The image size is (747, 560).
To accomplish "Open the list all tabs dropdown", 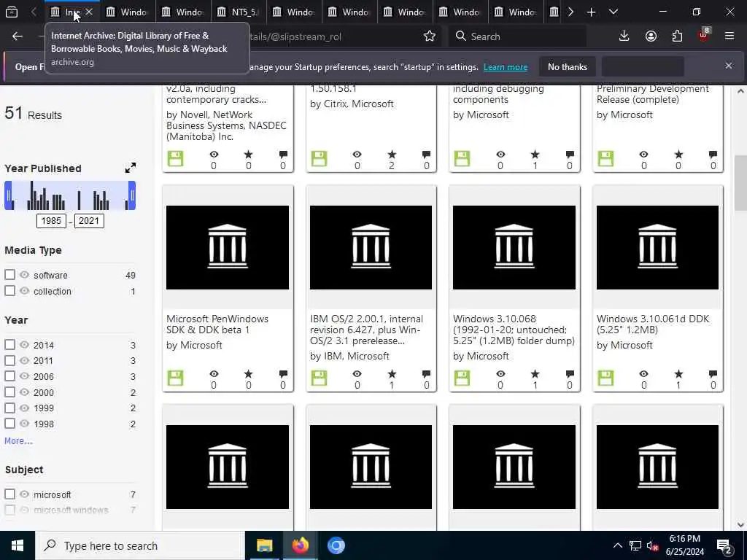I will click(614, 12).
